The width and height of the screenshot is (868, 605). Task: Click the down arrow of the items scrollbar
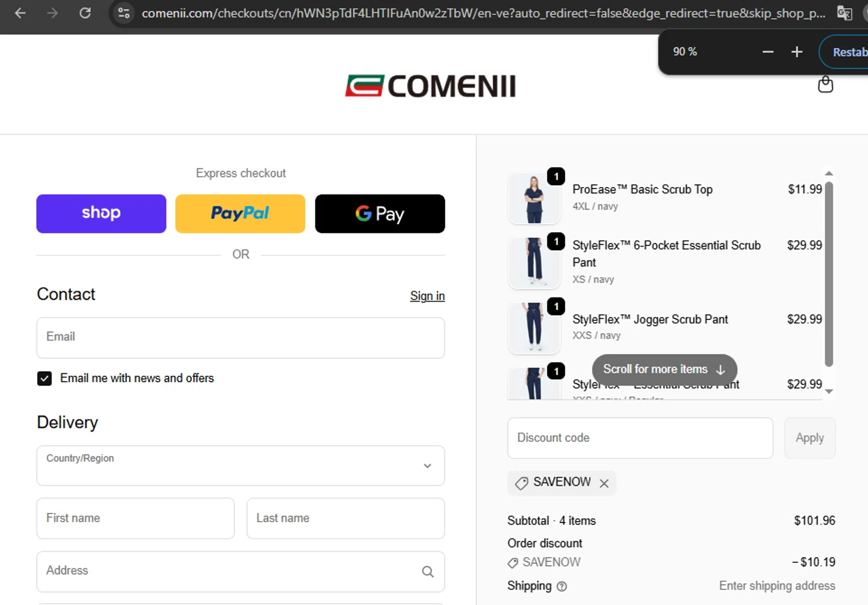click(x=829, y=391)
